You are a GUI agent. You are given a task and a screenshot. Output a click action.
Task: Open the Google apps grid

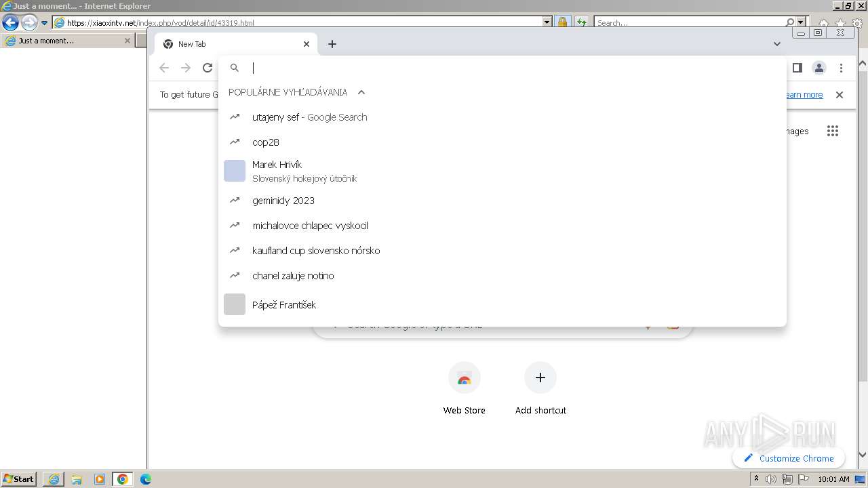pos(833,131)
